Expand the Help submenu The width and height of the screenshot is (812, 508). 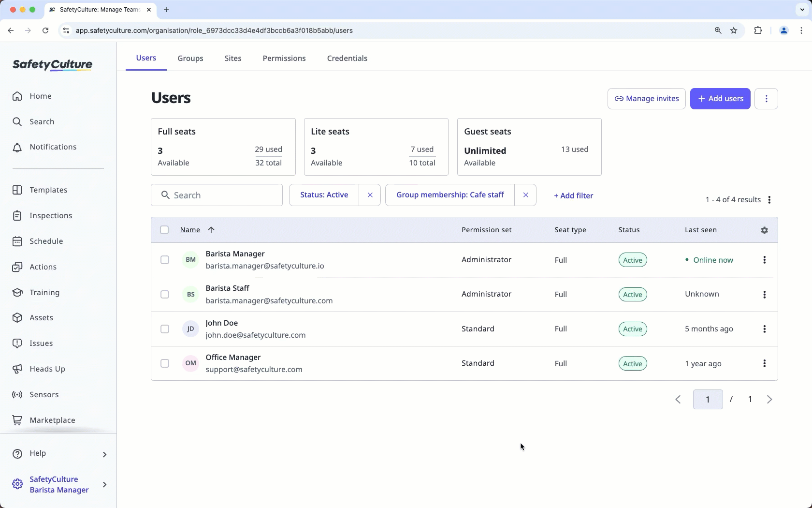point(104,454)
